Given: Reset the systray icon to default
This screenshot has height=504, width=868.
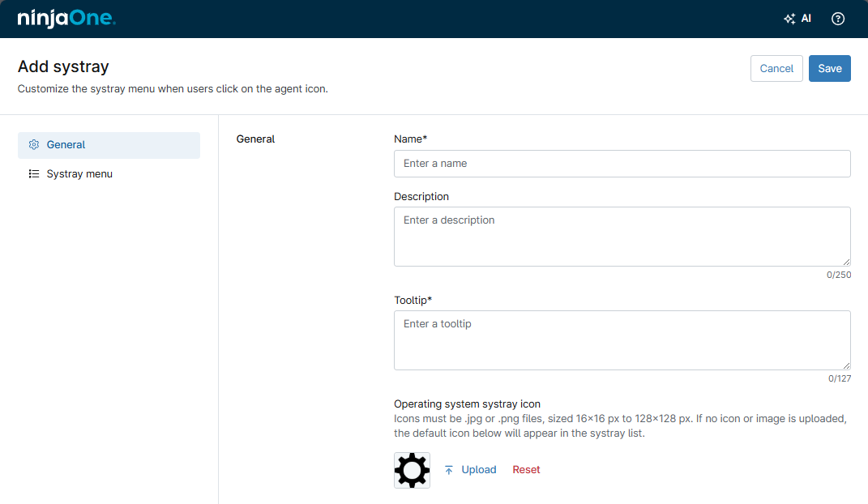Looking at the screenshot, I should (526, 469).
